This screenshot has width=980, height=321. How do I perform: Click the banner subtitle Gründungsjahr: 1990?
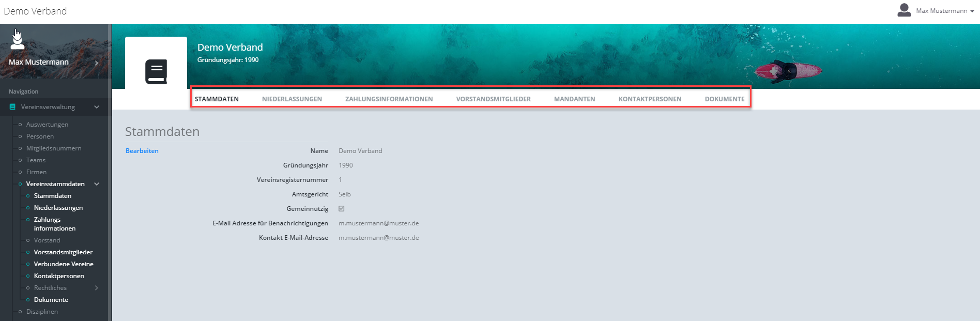pos(228,60)
